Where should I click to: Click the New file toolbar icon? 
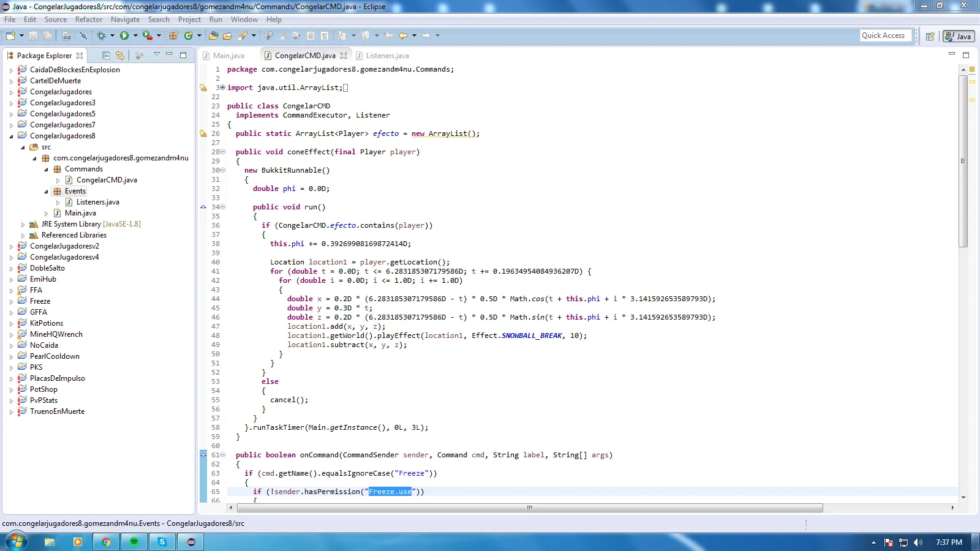pyautogui.click(x=10, y=36)
